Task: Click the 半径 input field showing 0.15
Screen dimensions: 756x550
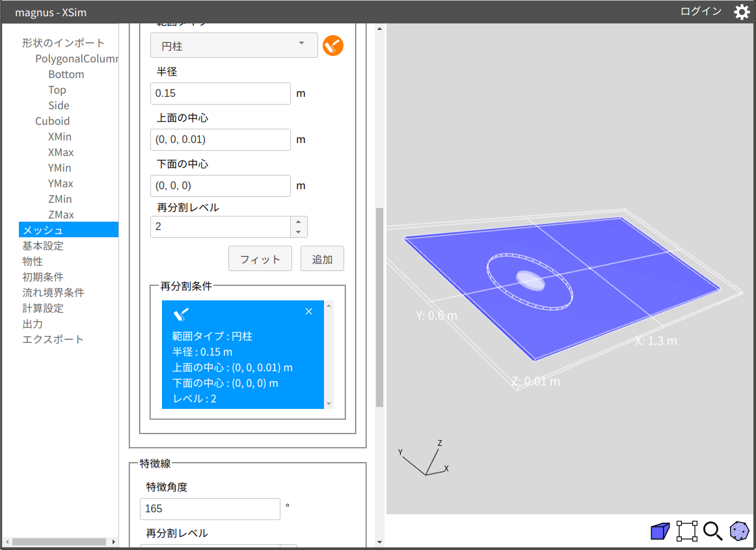Action: (x=221, y=94)
